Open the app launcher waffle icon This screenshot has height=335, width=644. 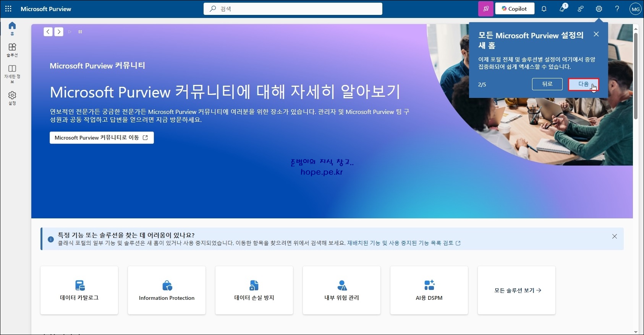(8, 8)
